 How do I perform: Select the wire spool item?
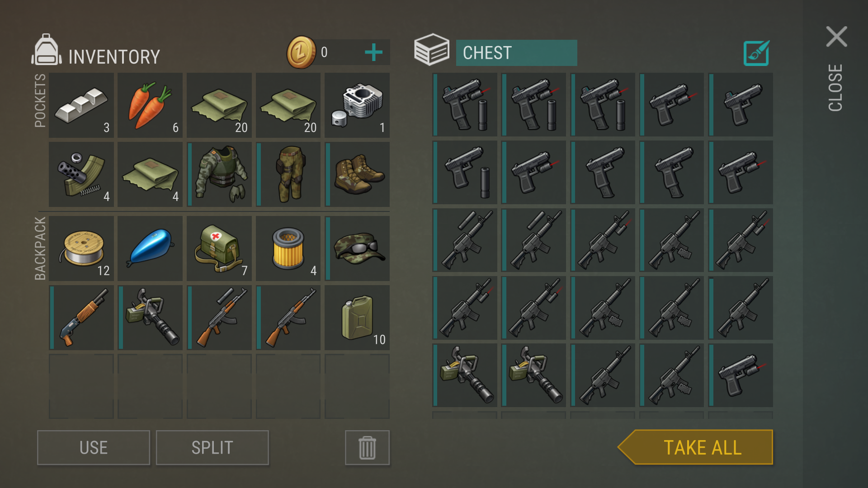[x=81, y=248]
